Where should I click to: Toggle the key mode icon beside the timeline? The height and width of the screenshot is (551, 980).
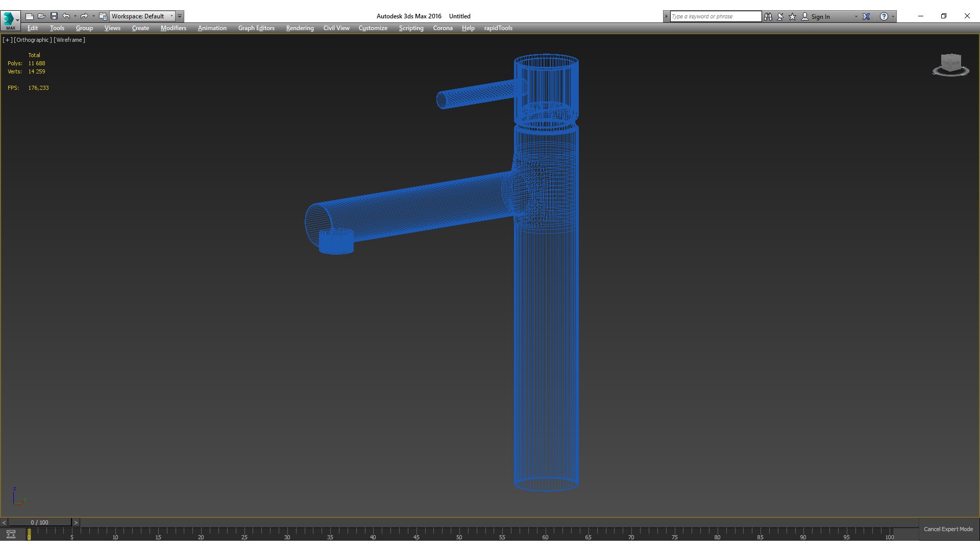point(11,534)
